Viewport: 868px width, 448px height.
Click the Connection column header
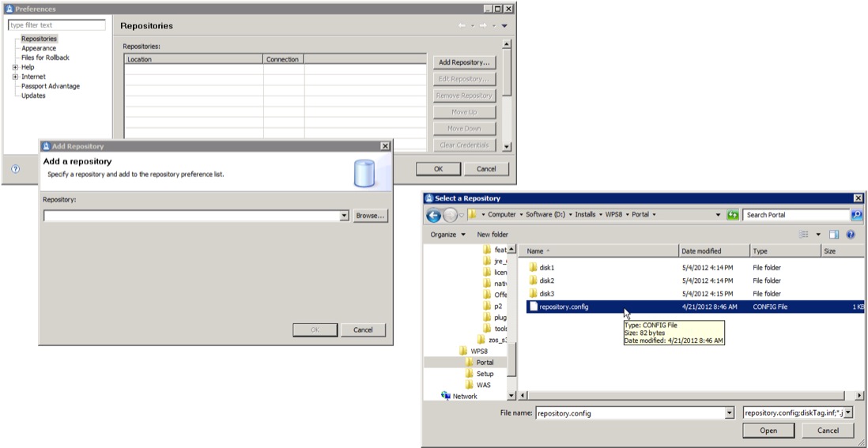pyautogui.click(x=283, y=59)
